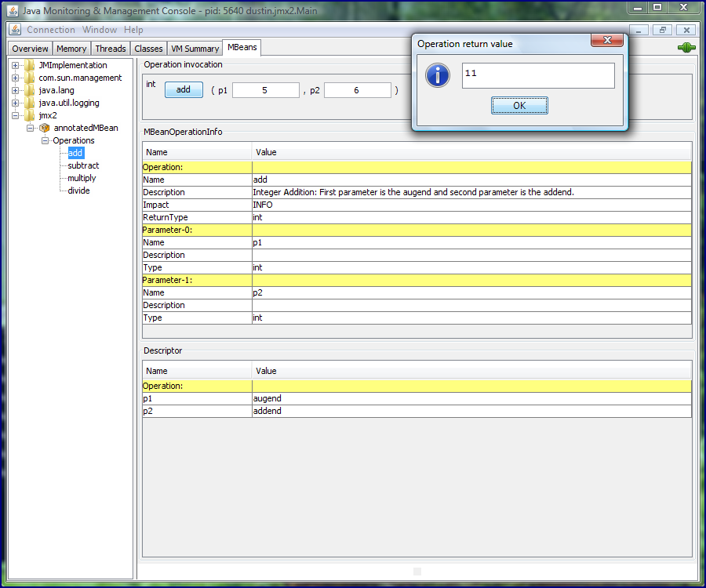Screen dimensions: 706x588
Task: Click the MBeanOperationInfo Value column header
Action: 471,152
